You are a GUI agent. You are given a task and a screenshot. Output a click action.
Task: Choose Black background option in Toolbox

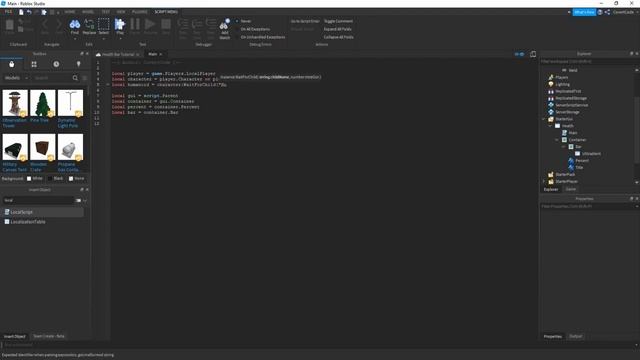(56, 178)
